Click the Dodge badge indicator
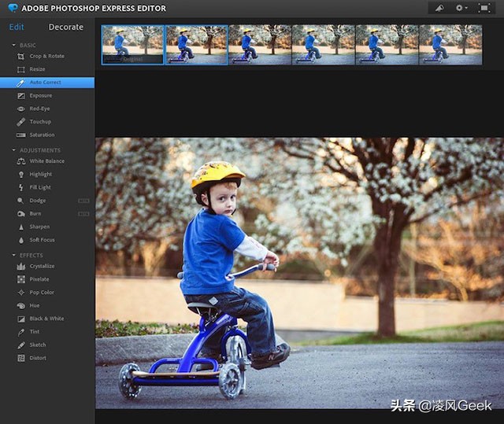Viewport: 504px width, 424px height. (83, 201)
